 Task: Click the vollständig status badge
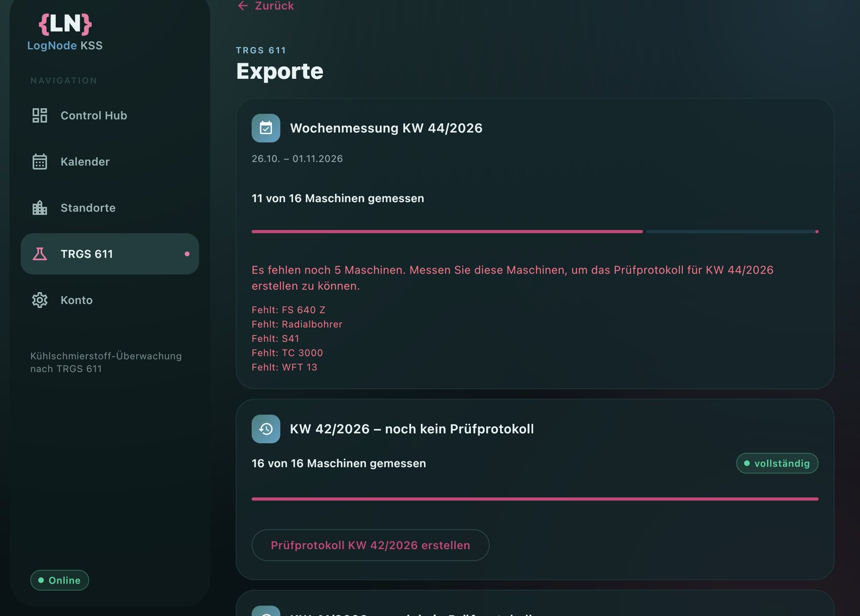pyautogui.click(x=777, y=463)
